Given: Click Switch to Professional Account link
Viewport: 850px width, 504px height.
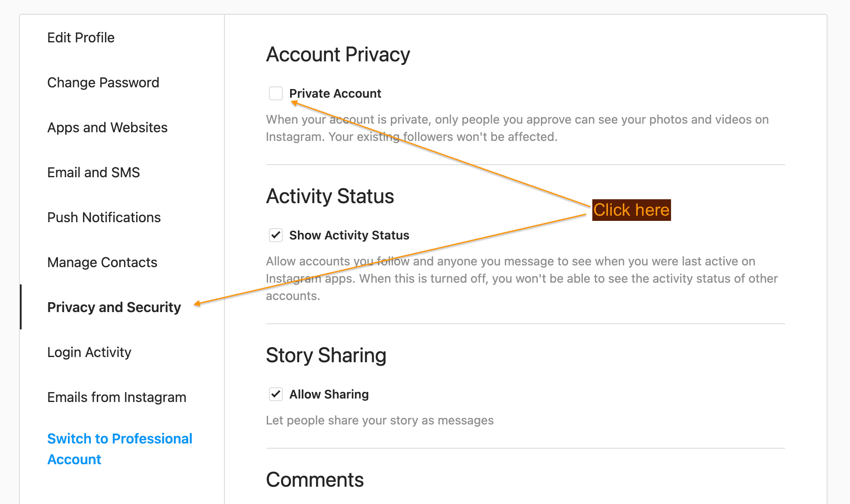Looking at the screenshot, I should tap(120, 449).
